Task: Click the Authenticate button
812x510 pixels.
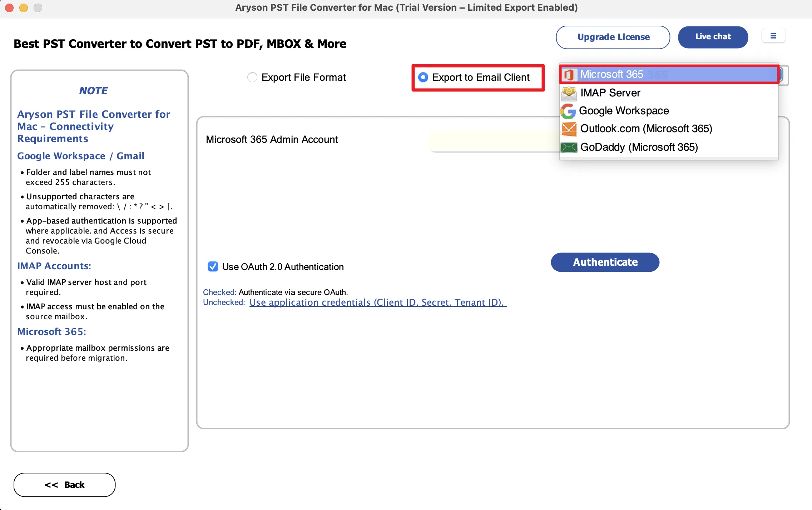Action: 605,262
